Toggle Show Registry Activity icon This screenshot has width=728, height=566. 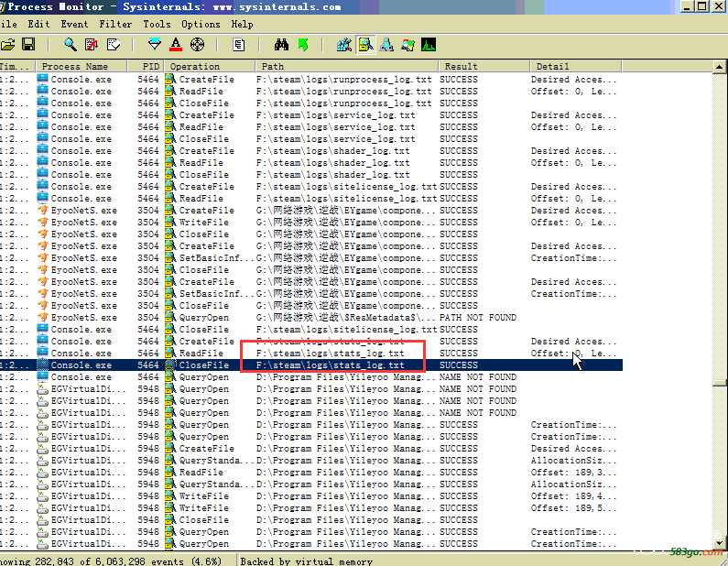[344, 45]
